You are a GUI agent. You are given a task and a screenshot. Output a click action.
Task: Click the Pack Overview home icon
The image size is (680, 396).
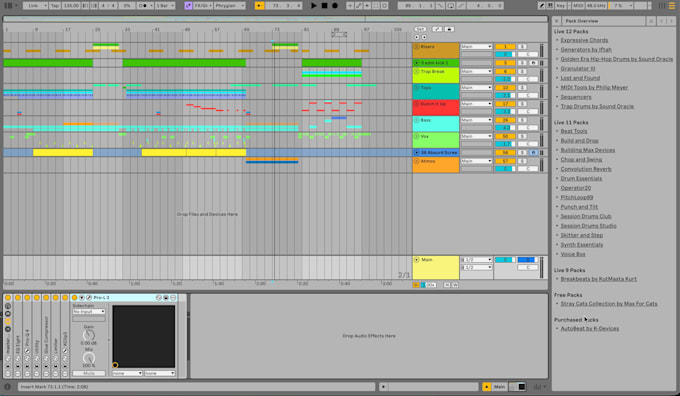click(x=651, y=21)
